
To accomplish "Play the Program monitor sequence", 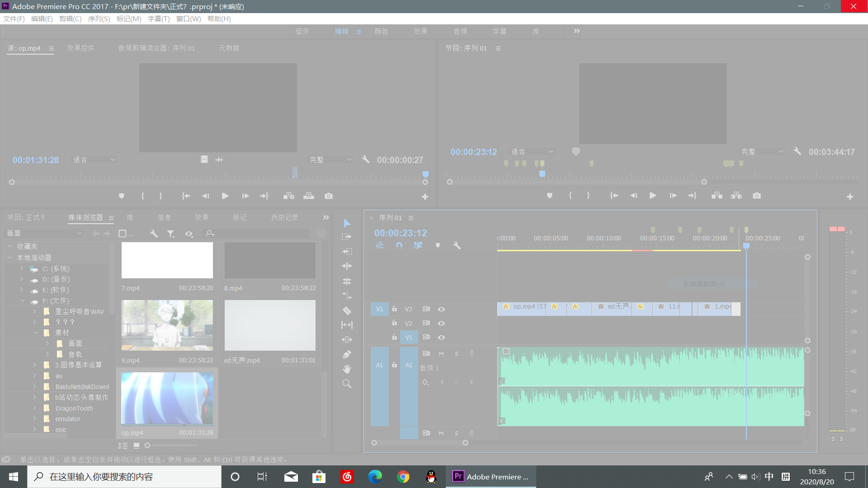I will click(x=653, y=196).
